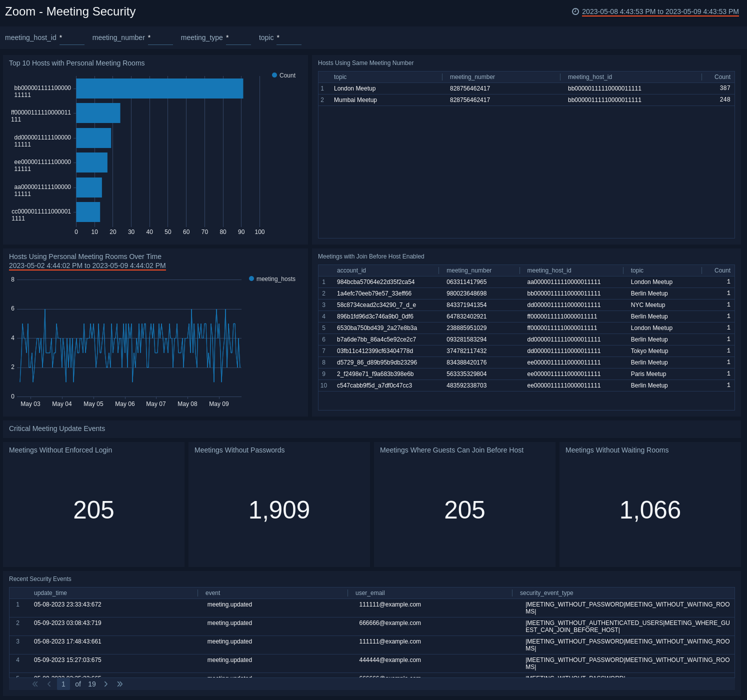
Task: Jump to the first page of security events
Action: (35, 684)
